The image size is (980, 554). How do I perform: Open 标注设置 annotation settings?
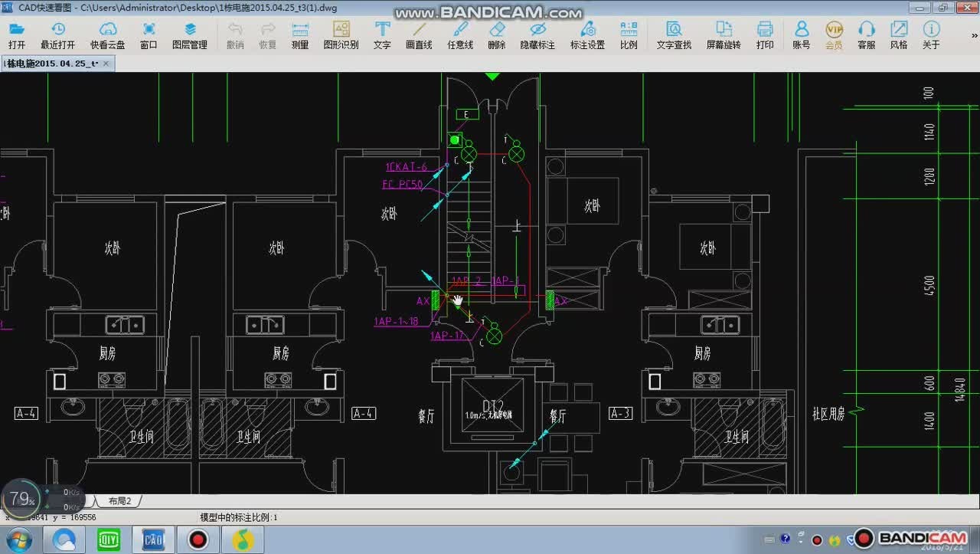click(x=588, y=35)
